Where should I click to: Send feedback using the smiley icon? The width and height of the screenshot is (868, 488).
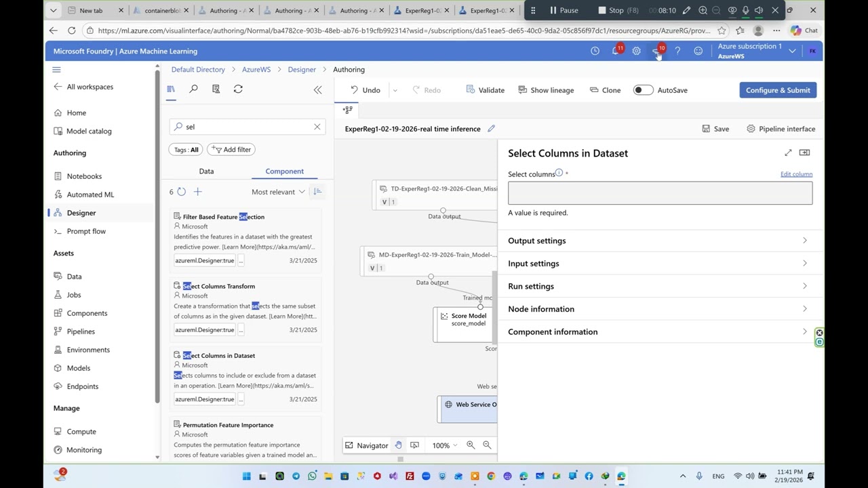pos(698,51)
